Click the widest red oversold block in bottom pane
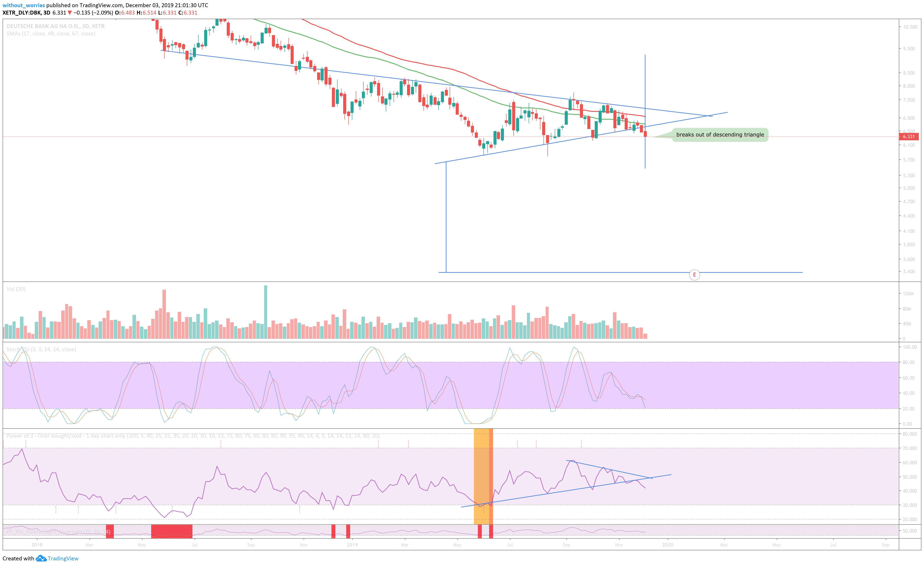Screen dimensions: 924x566 (172, 531)
